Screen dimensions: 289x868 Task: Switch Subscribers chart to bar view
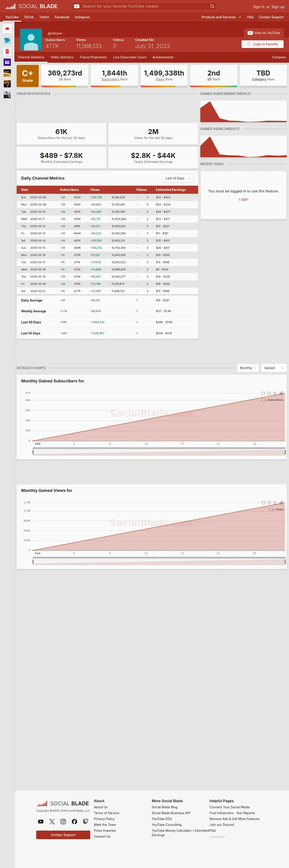(x=281, y=393)
